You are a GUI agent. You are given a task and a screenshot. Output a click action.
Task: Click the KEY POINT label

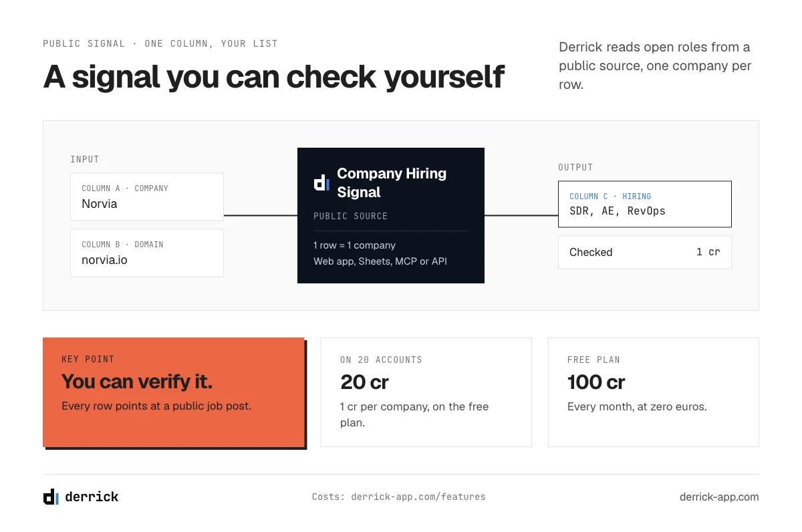(x=88, y=360)
